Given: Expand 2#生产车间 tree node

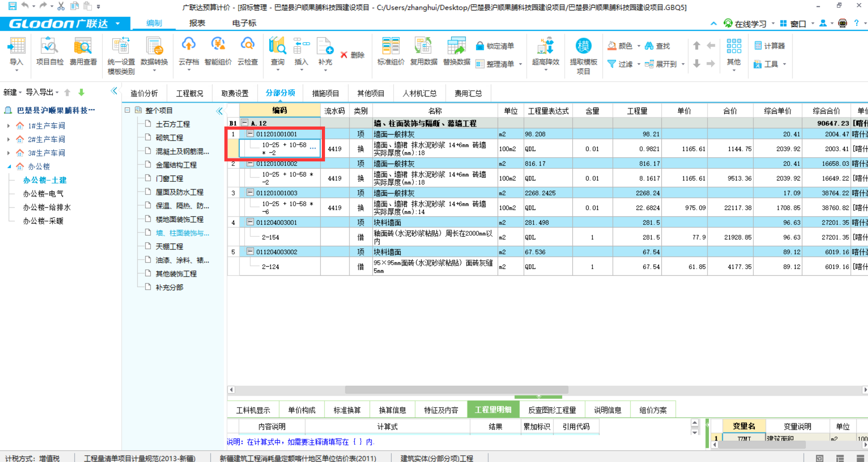Looking at the screenshot, I should 9,139.
